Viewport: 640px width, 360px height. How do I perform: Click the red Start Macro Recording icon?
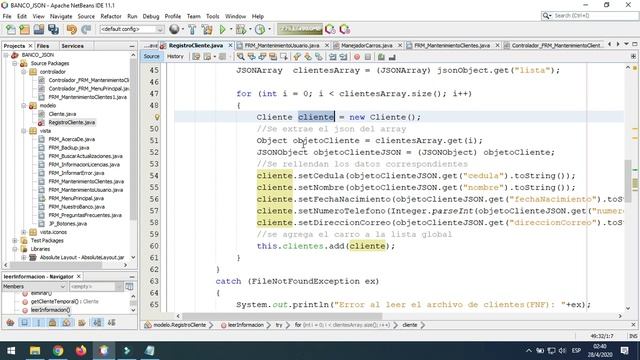point(357,57)
